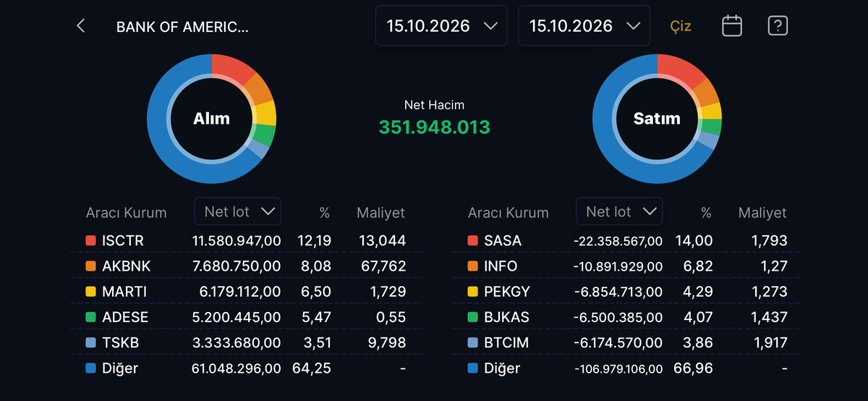
Task: Open Net lot dropdown in Alım table
Action: click(x=238, y=211)
